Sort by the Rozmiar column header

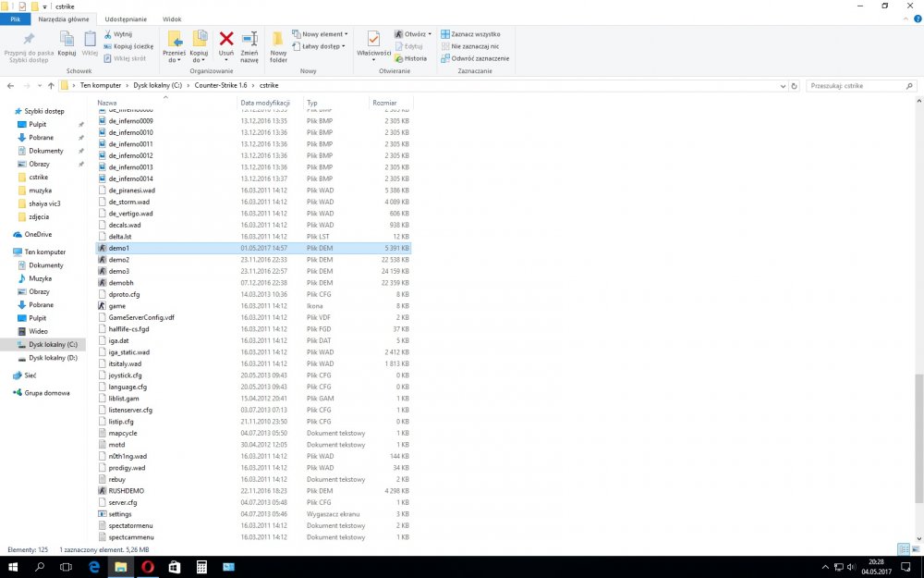coord(384,103)
